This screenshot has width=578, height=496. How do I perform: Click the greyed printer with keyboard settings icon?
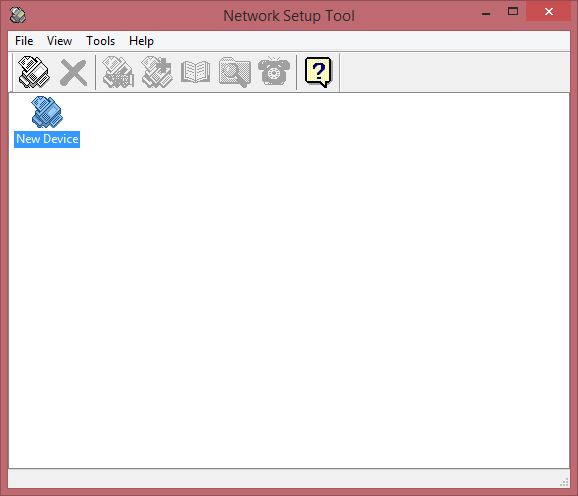click(118, 72)
